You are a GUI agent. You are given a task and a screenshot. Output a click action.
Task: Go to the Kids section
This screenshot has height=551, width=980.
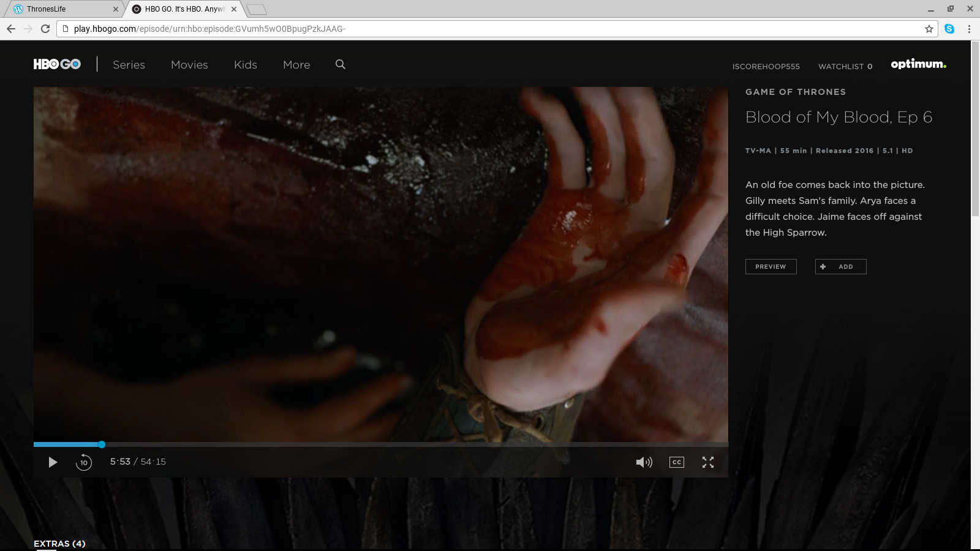click(x=246, y=65)
